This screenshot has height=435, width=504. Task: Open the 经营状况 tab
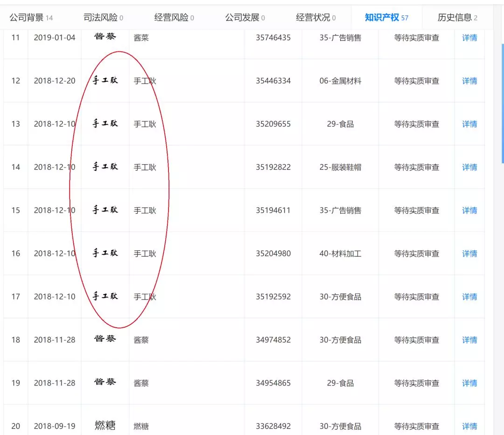(x=315, y=18)
